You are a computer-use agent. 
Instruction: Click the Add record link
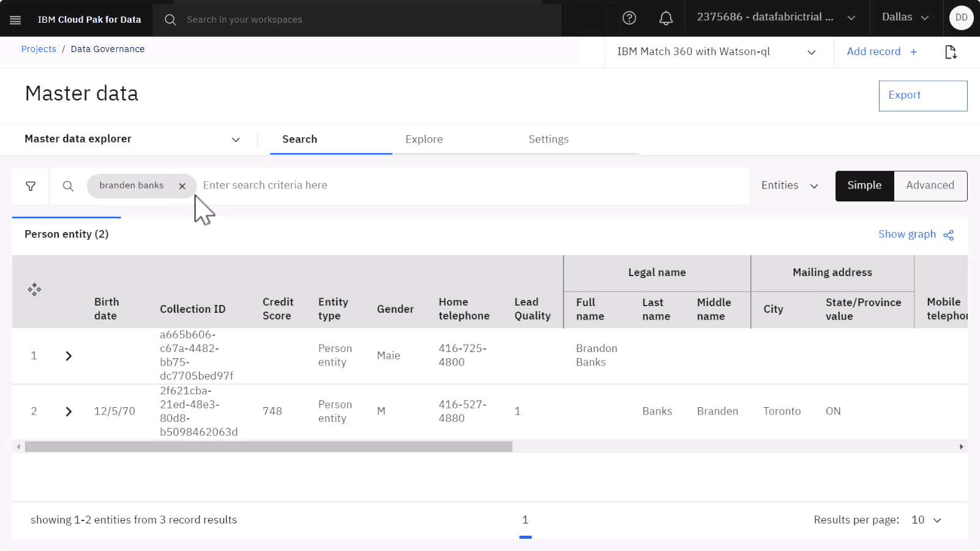click(873, 52)
